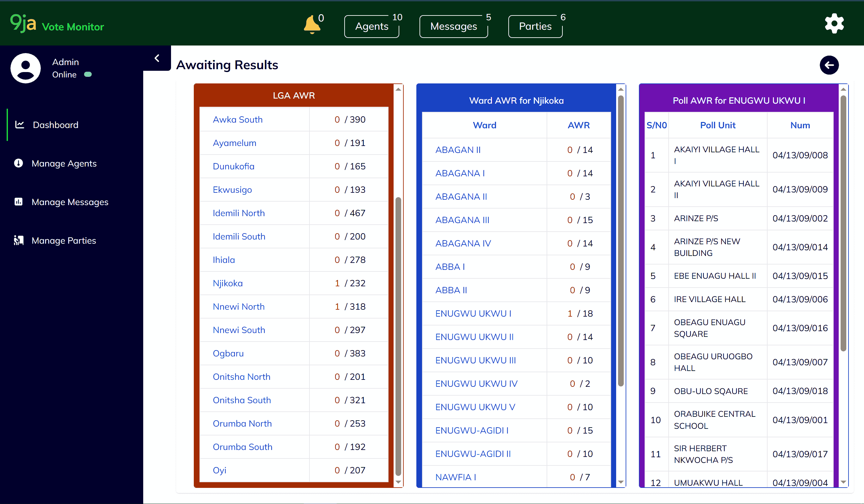Open the Messages button in header
Screen dimensions: 864x504
coord(453,26)
